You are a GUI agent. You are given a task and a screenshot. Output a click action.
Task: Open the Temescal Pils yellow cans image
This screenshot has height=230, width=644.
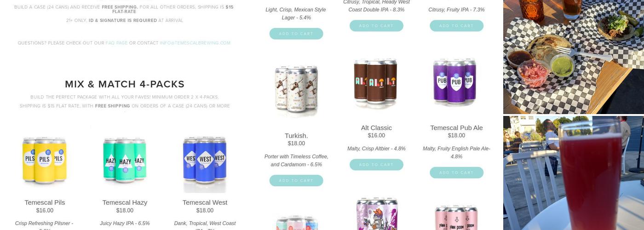click(45, 160)
